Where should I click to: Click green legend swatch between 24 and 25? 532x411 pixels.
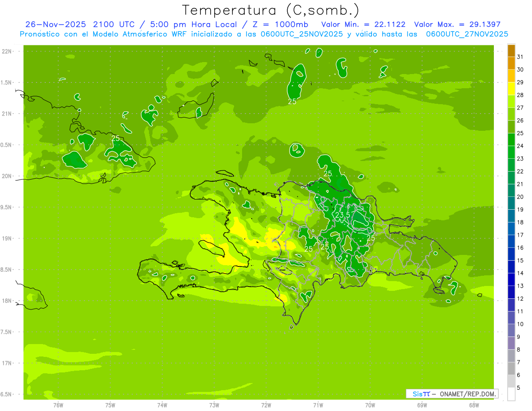click(x=511, y=140)
